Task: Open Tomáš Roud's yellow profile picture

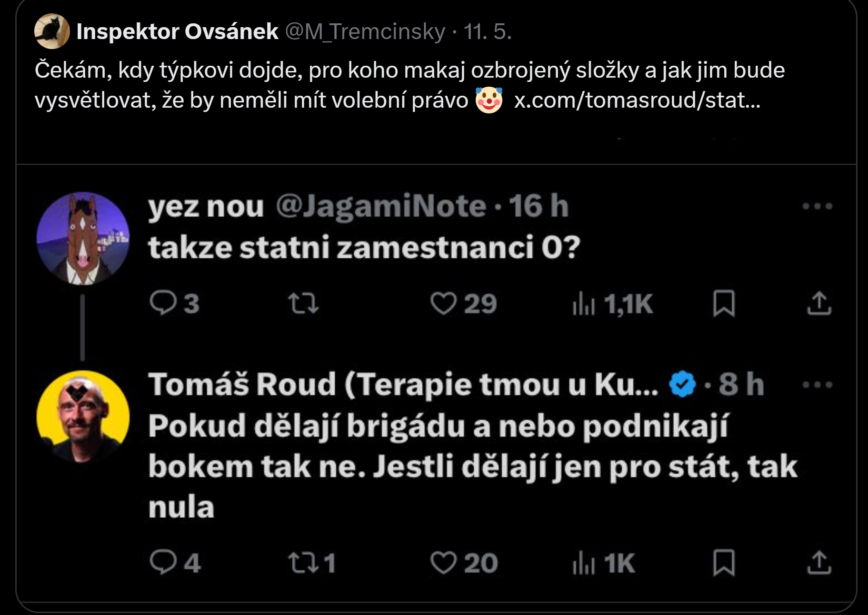Action: click(83, 417)
